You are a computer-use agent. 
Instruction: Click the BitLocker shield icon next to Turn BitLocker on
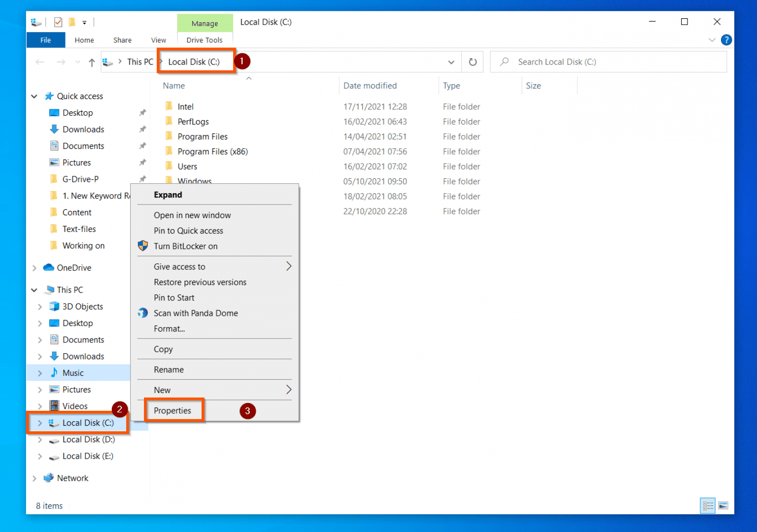[x=142, y=246]
